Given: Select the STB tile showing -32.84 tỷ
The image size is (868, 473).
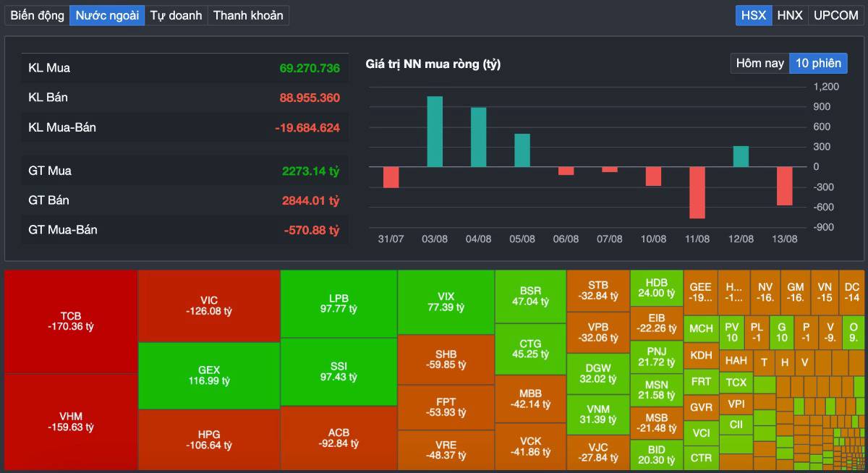Looking at the screenshot, I should [x=598, y=291].
